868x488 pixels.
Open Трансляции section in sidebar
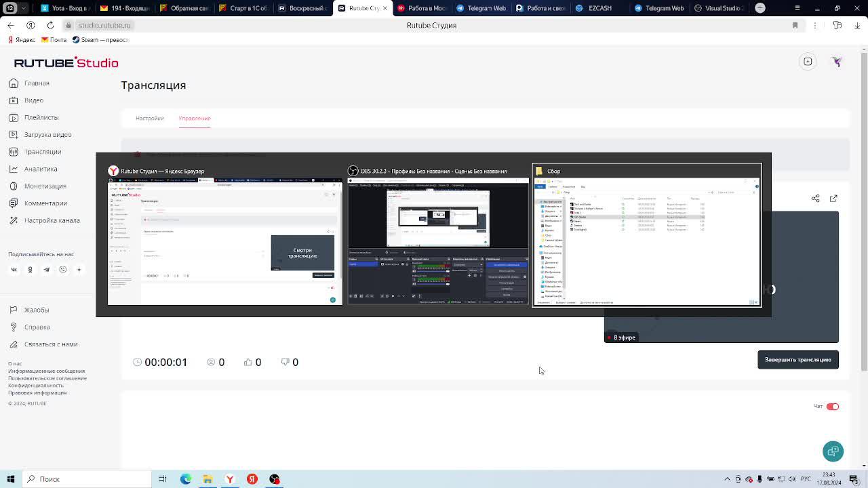click(x=35, y=152)
